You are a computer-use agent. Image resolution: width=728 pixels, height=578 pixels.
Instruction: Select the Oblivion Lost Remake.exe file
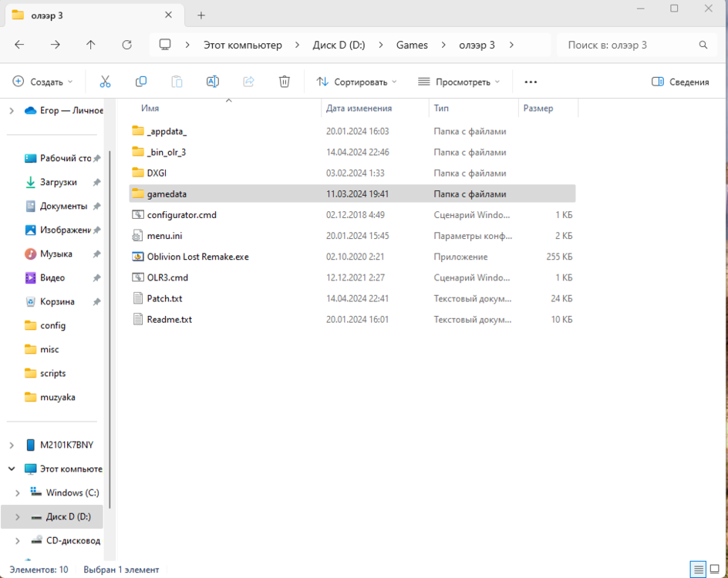pyautogui.click(x=197, y=257)
